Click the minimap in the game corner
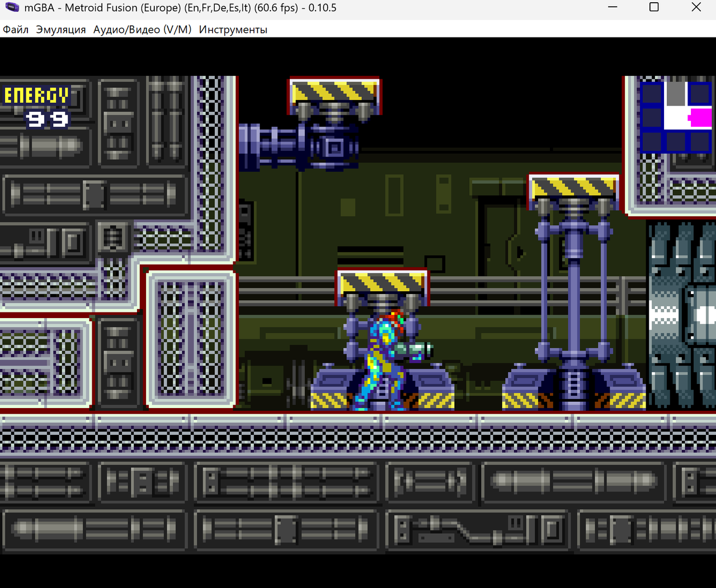Viewport: 716px width, 588px height. [x=676, y=117]
